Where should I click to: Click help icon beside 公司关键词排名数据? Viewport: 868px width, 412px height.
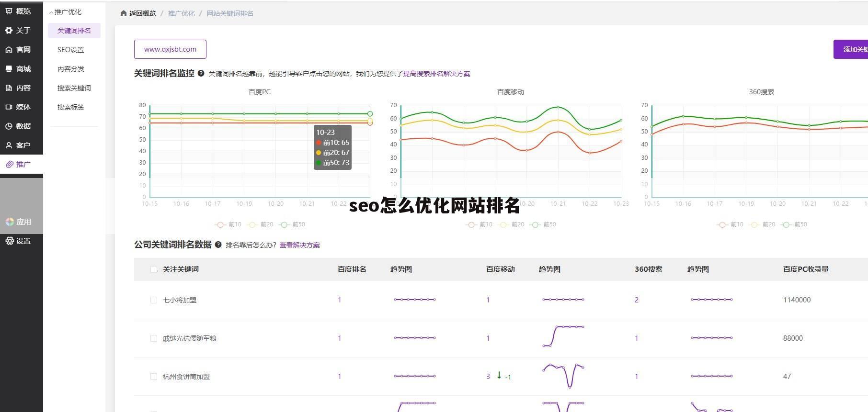pyautogui.click(x=218, y=245)
